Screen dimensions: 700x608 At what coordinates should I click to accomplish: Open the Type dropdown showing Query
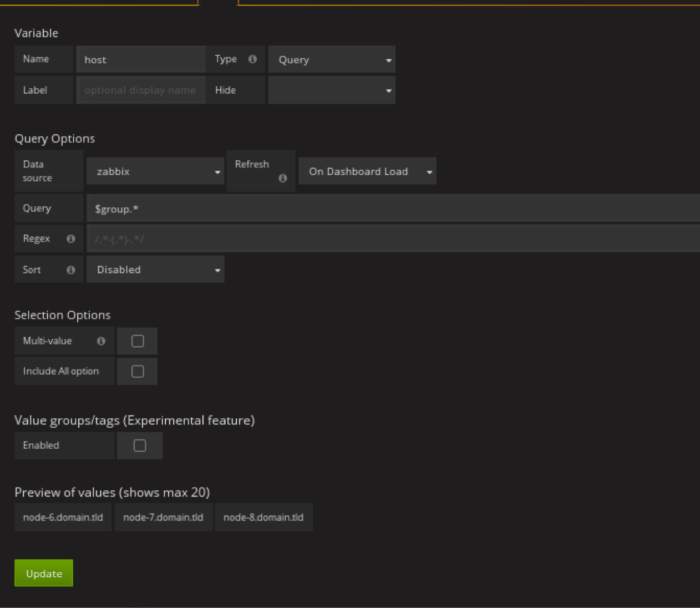(x=332, y=60)
